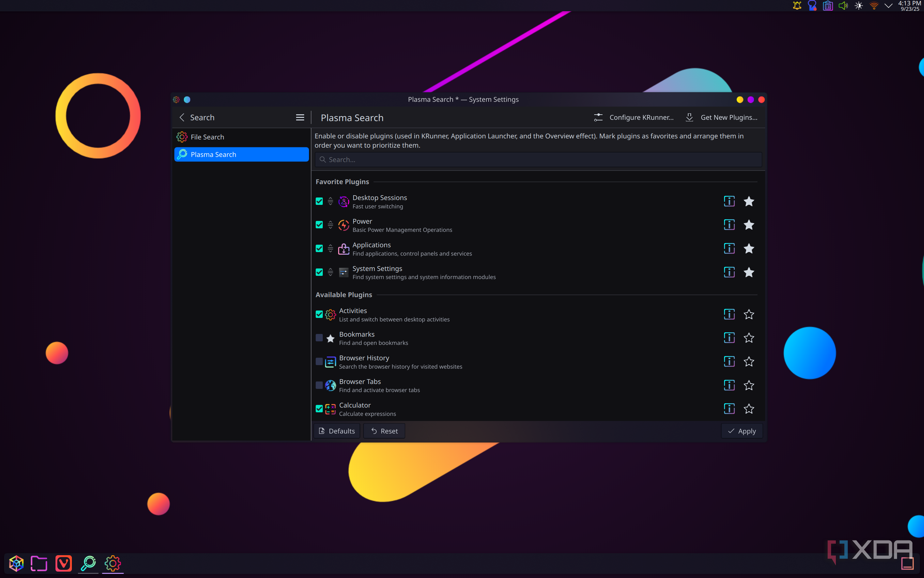Viewport: 924px width, 578px height.
Task: Remove Power plugin from favorites
Action: (x=749, y=225)
